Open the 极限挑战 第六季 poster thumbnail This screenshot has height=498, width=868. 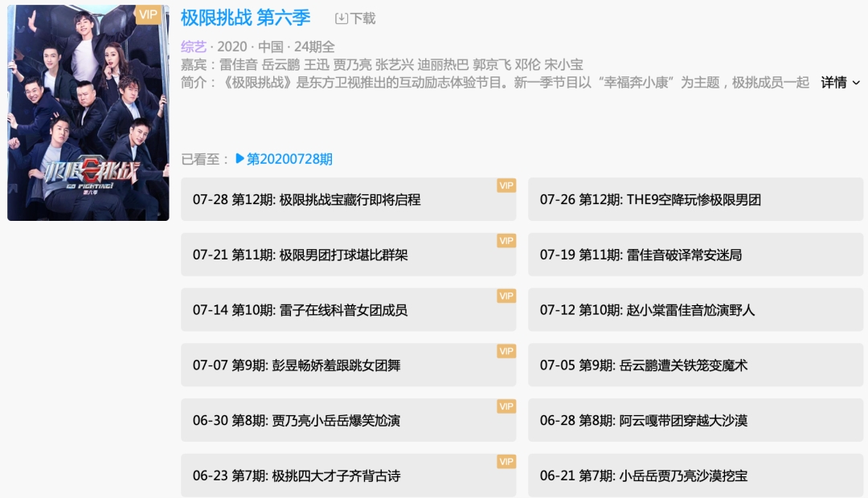(x=88, y=113)
